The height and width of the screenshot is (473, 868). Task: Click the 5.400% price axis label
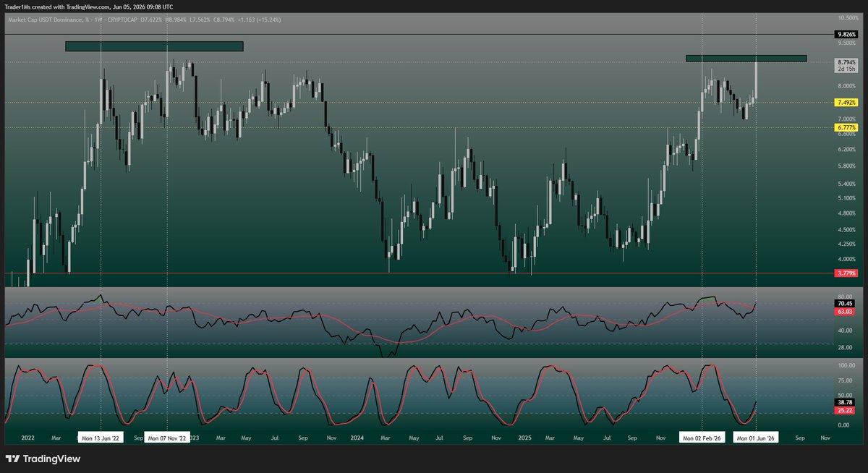pyautogui.click(x=847, y=184)
